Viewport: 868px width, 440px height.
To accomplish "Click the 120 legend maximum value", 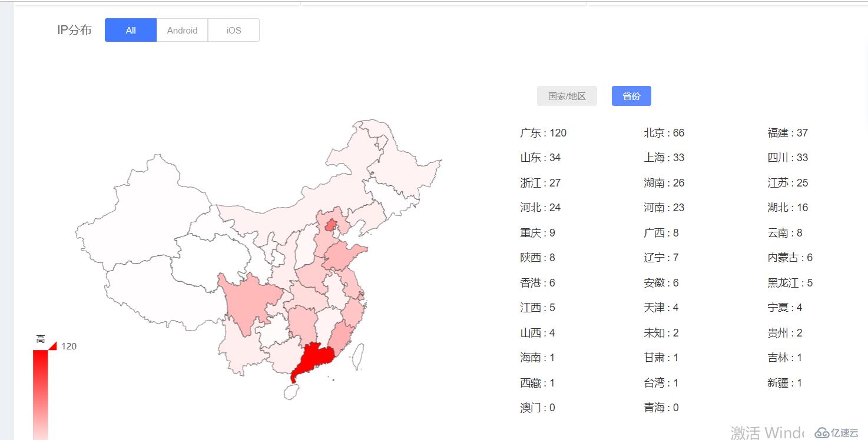I will point(69,346).
